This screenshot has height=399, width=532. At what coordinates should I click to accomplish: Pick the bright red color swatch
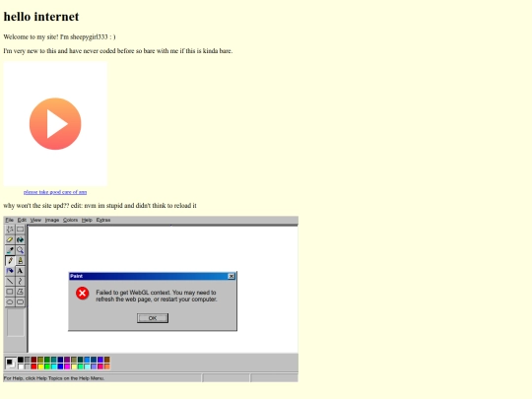point(33,366)
